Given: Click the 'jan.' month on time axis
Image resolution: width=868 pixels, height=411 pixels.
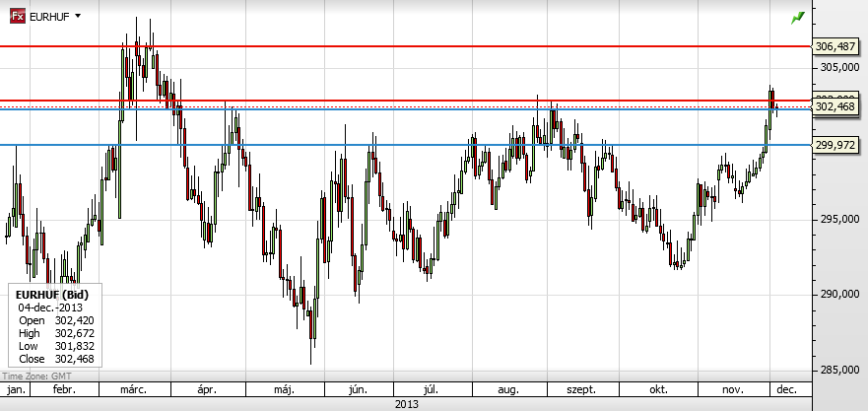Looking at the screenshot, I should pyautogui.click(x=16, y=389).
